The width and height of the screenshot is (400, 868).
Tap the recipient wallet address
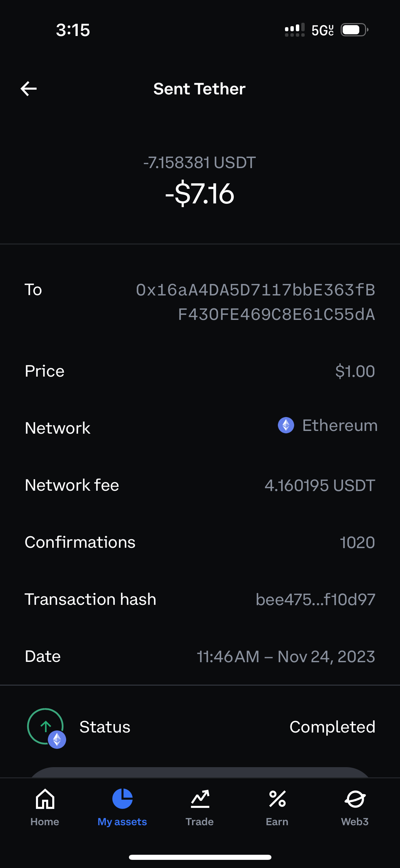[256, 302]
